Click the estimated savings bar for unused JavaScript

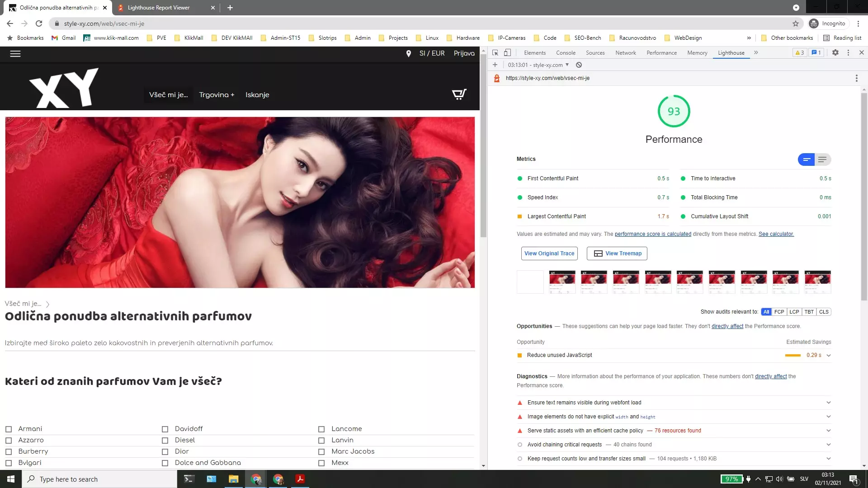(x=793, y=355)
